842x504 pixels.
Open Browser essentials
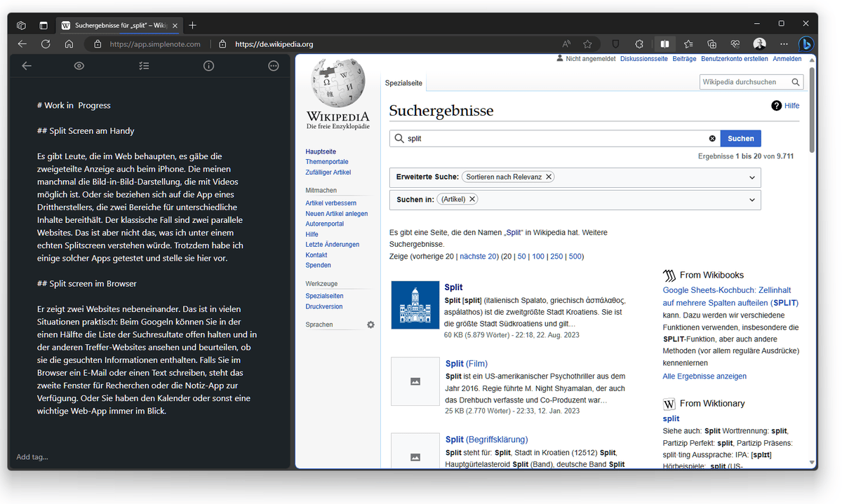pyautogui.click(x=735, y=43)
